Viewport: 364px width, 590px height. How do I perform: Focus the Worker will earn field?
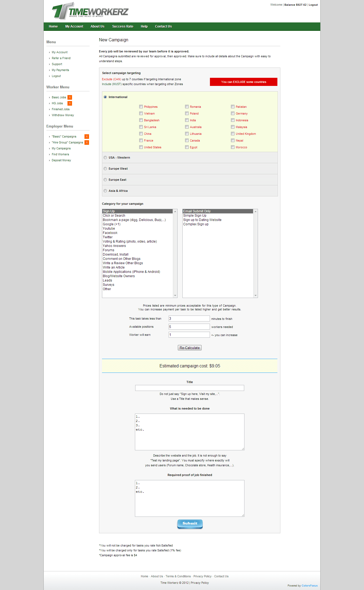[189, 335]
